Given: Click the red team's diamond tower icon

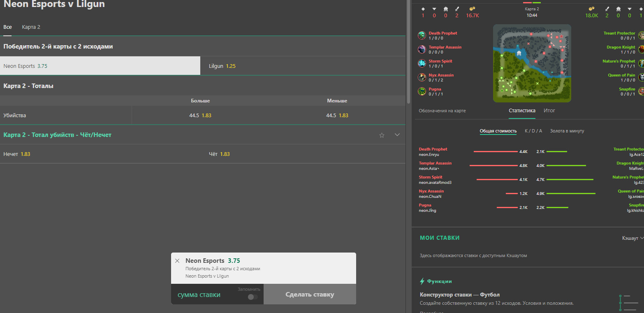Looking at the screenshot, I should point(423,9).
